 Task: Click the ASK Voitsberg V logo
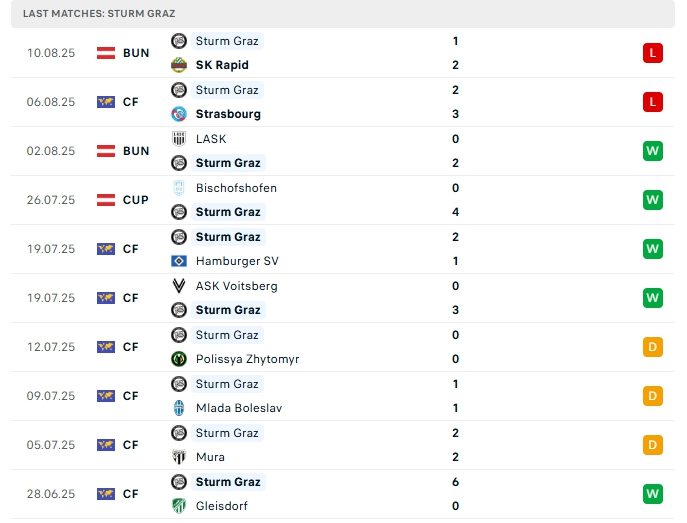179,286
